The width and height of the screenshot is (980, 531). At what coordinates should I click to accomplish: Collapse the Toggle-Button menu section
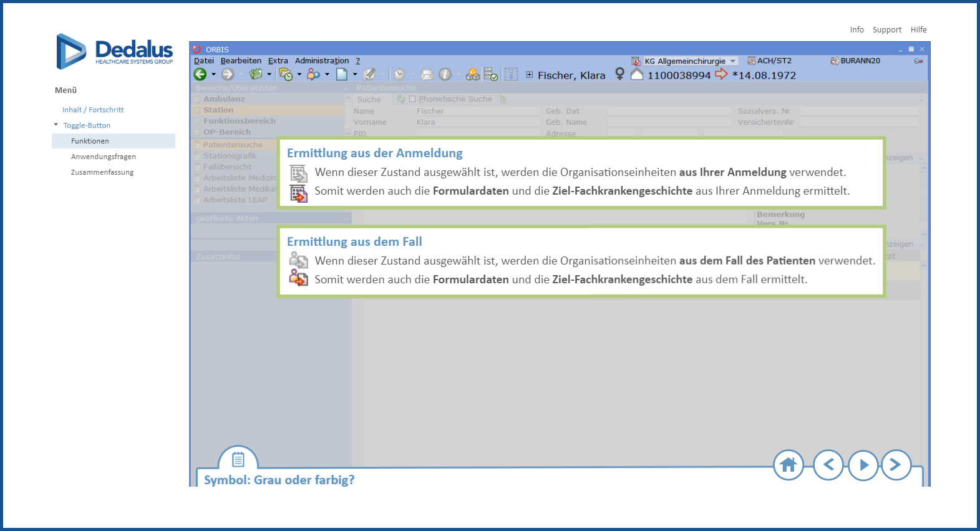(56, 125)
